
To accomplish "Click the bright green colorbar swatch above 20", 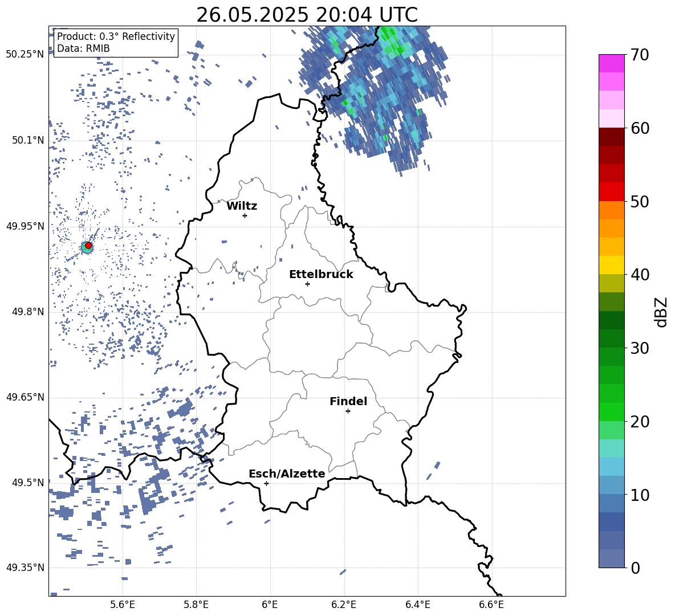I will (x=612, y=411).
